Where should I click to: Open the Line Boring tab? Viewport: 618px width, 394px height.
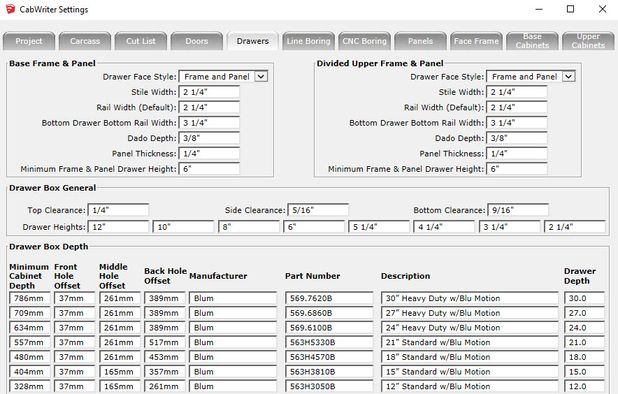(x=309, y=41)
